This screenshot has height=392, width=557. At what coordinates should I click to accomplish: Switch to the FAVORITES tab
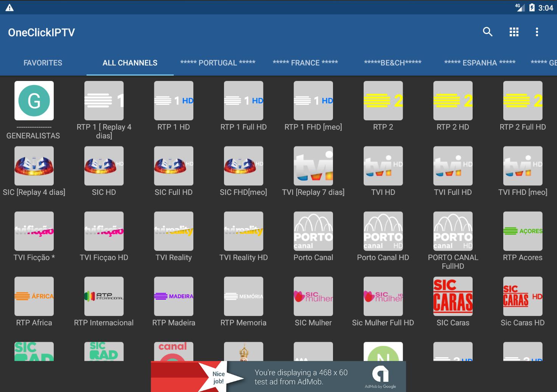[x=43, y=63]
